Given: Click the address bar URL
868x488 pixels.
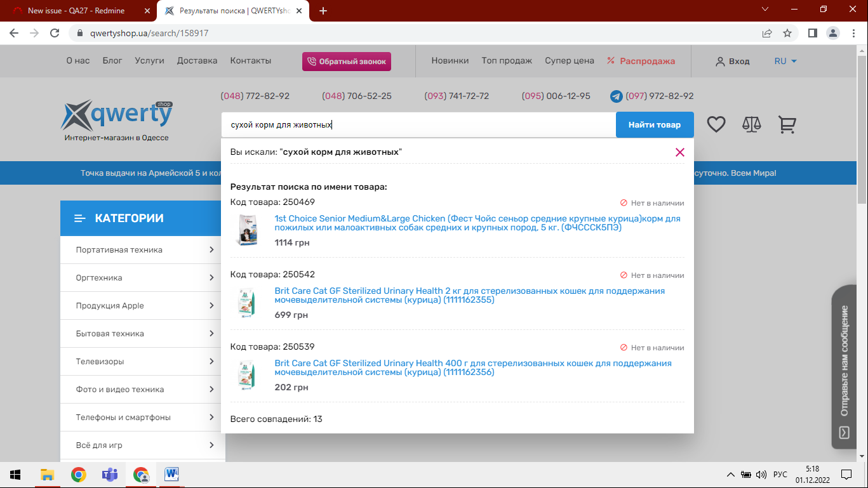Looking at the screenshot, I should (149, 33).
